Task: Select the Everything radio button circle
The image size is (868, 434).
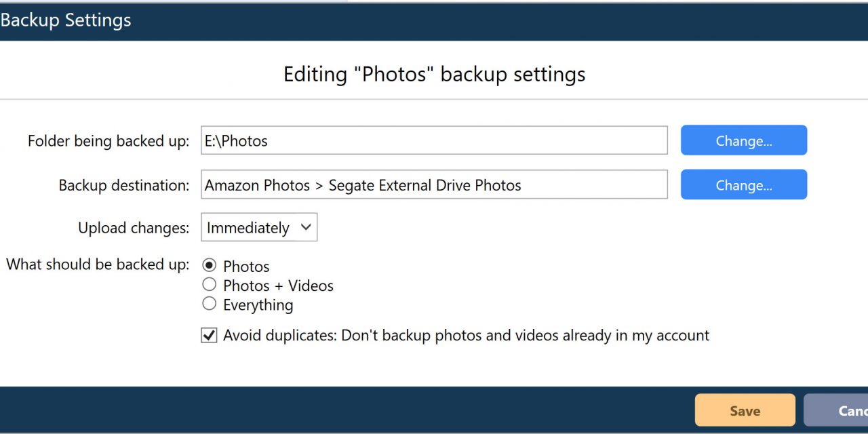Action: (210, 304)
